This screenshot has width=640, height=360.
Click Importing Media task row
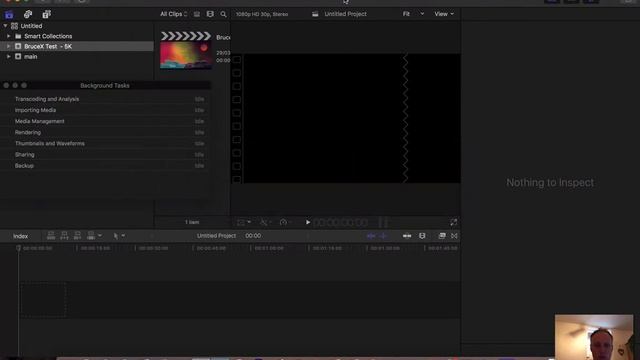pos(105,110)
